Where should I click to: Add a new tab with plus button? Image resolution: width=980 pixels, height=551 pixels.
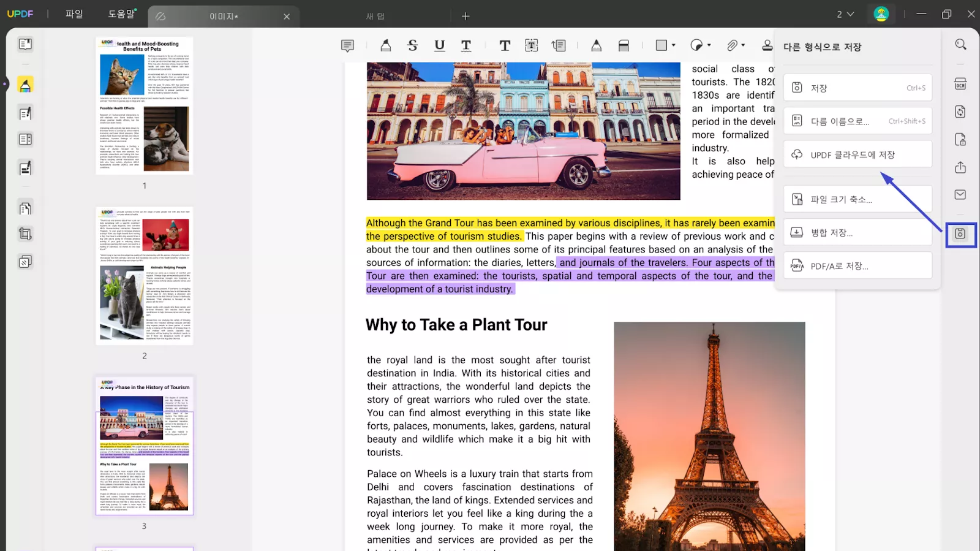point(466,17)
